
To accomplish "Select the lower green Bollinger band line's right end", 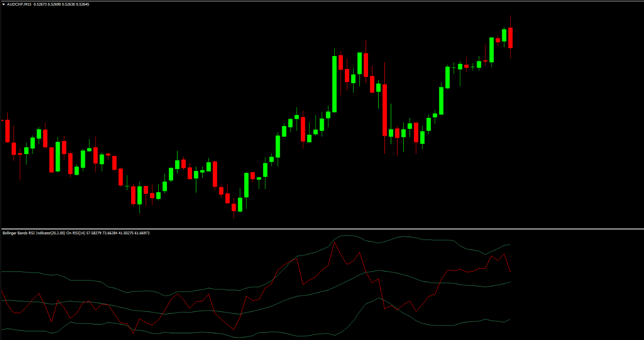I will [x=509, y=319].
